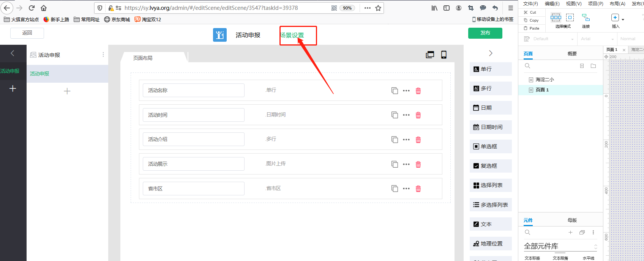The width and height of the screenshot is (644, 261).
Task: Switch to the desktop preview icon
Action: [430, 55]
